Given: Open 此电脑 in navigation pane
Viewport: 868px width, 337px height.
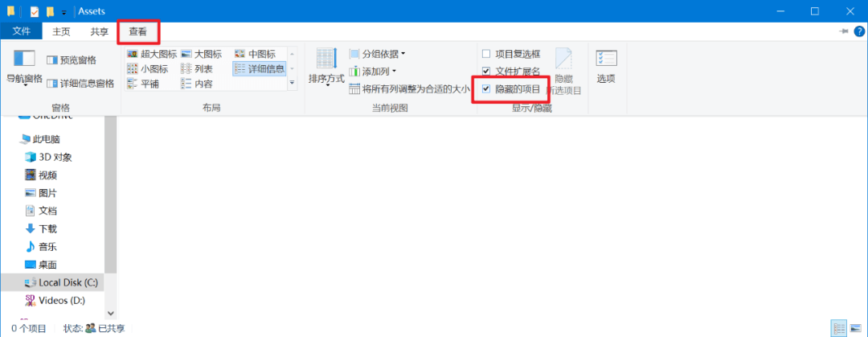Looking at the screenshot, I should point(40,139).
